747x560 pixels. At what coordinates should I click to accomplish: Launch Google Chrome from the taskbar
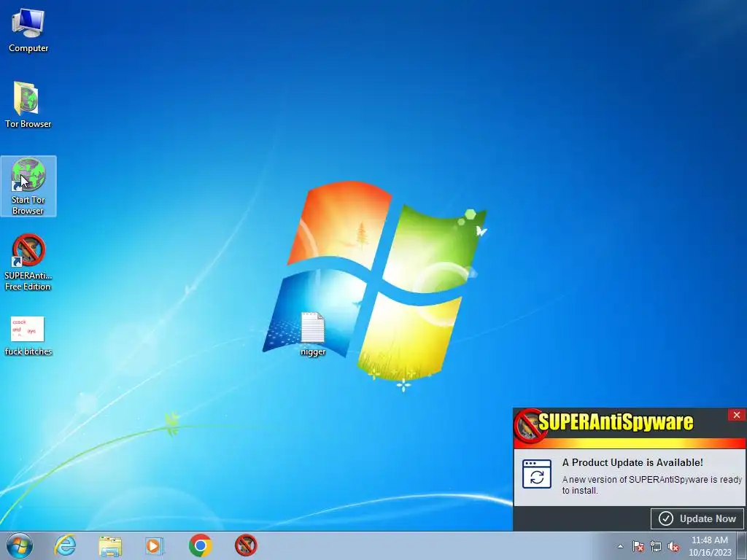[x=200, y=545]
